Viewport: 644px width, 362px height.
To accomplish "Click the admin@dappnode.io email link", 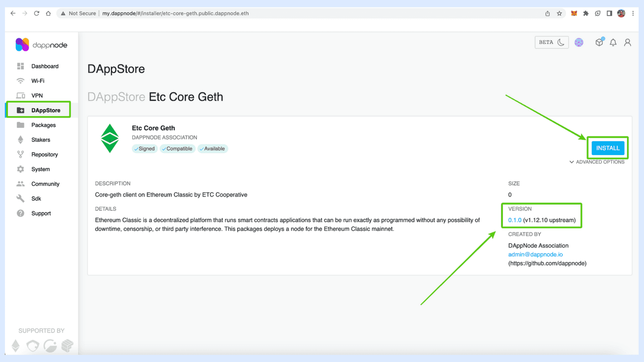I will click(x=535, y=254).
